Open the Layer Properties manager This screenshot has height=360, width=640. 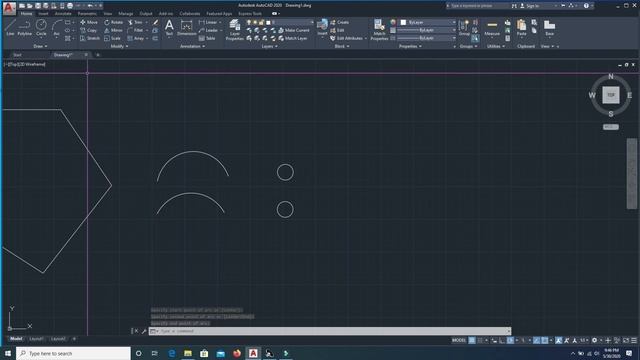pyautogui.click(x=235, y=30)
